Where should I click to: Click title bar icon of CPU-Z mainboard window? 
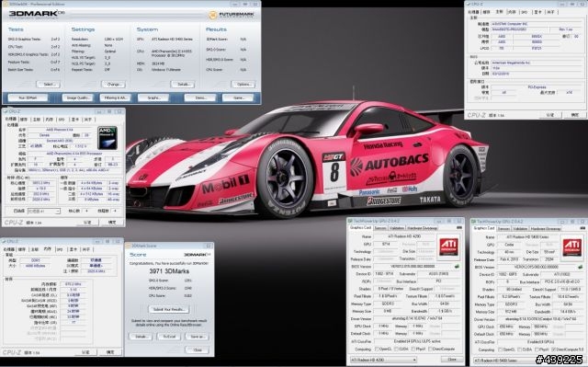click(468, 4)
